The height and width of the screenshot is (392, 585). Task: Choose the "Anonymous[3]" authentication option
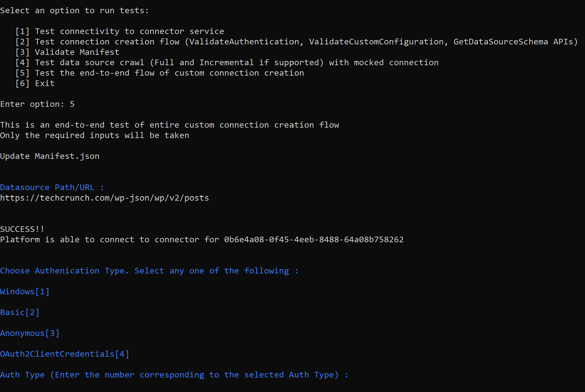pyautogui.click(x=30, y=333)
